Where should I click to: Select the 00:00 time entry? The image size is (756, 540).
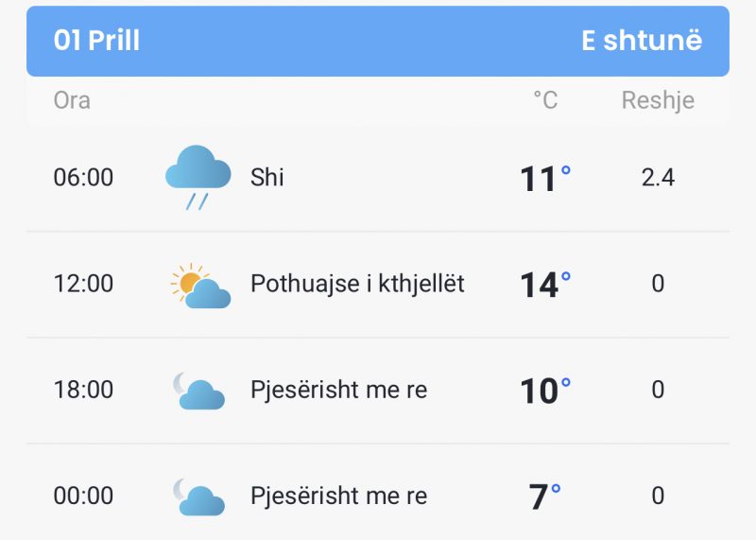click(83, 496)
